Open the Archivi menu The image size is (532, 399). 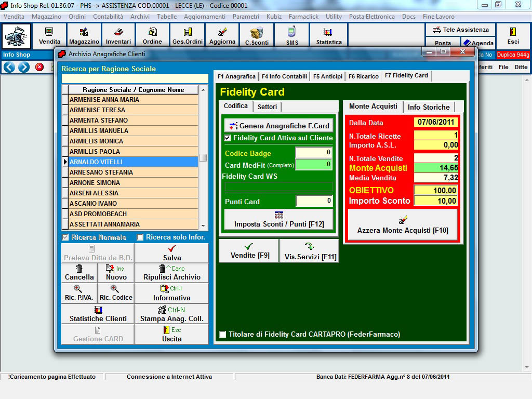click(x=140, y=17)
